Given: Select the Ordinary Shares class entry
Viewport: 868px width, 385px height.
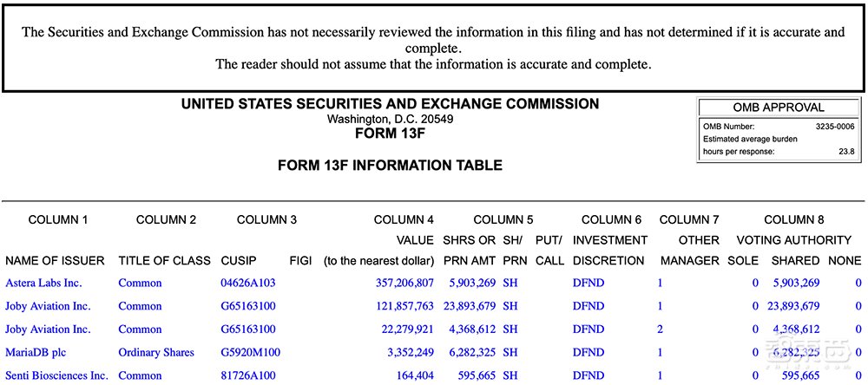Looking at the screenshot, I should click(156, 352).
